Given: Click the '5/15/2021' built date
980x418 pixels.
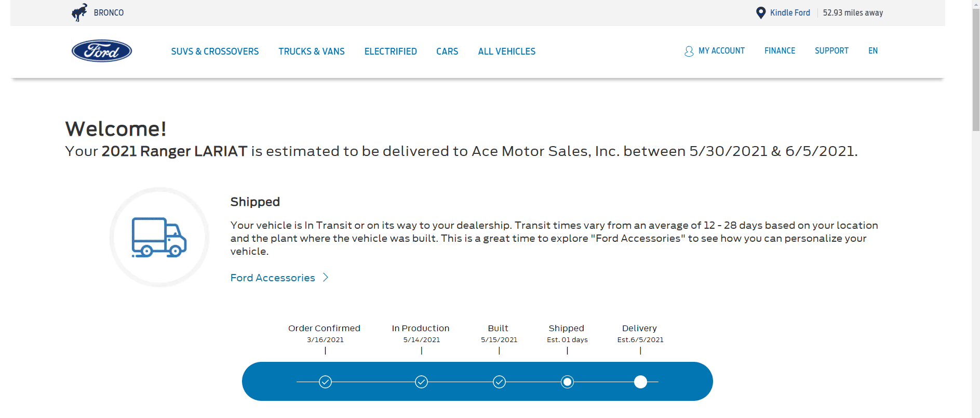Looking at the screenshot, I should (x=499, y=340).
